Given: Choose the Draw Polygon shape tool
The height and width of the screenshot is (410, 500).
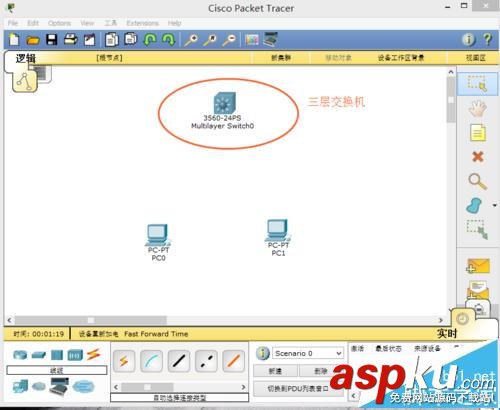Looking at the screenshot, I should (x=474, y=206).
